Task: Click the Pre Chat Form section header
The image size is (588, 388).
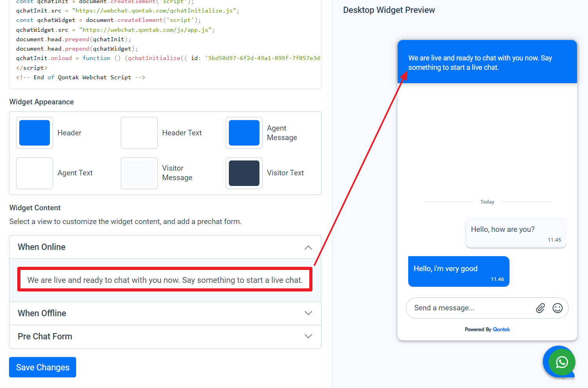Action: (x=165, y=337)
